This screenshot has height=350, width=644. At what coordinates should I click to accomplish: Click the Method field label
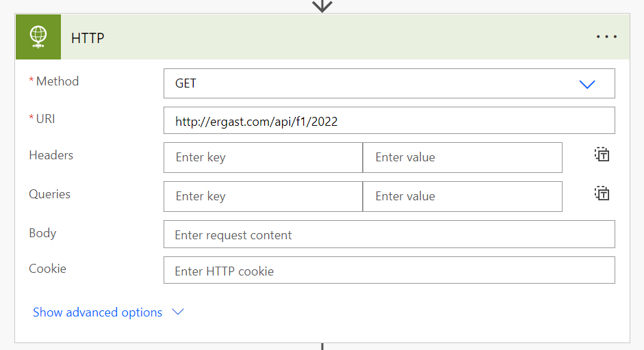point(57,81)
